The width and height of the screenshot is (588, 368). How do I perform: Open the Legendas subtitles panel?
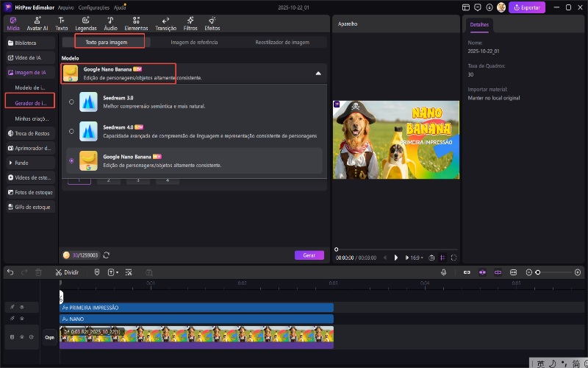(86, 23)
